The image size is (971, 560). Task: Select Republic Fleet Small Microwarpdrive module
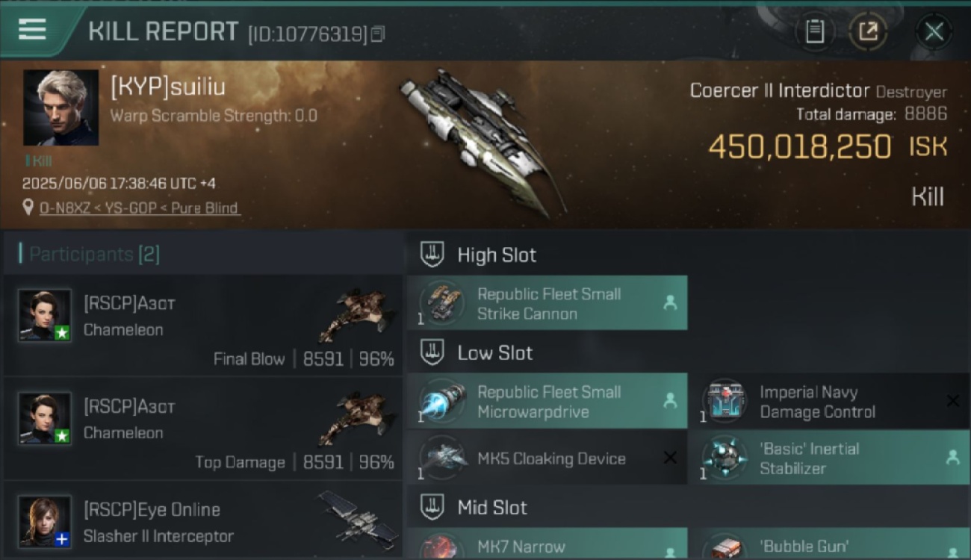[x=547, y=401]
